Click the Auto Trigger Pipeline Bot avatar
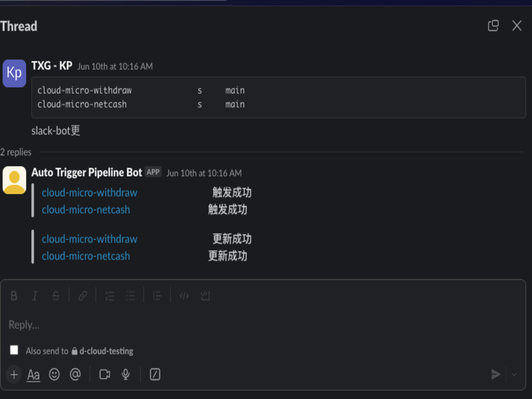This screenshot has width=532, height=399. (x=14, y=180)
